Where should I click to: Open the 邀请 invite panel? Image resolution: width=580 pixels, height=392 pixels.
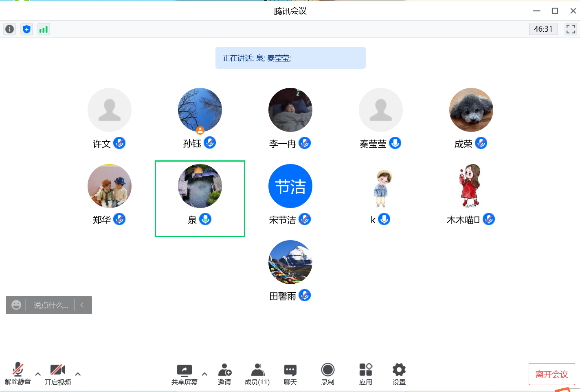click(224, 374)
